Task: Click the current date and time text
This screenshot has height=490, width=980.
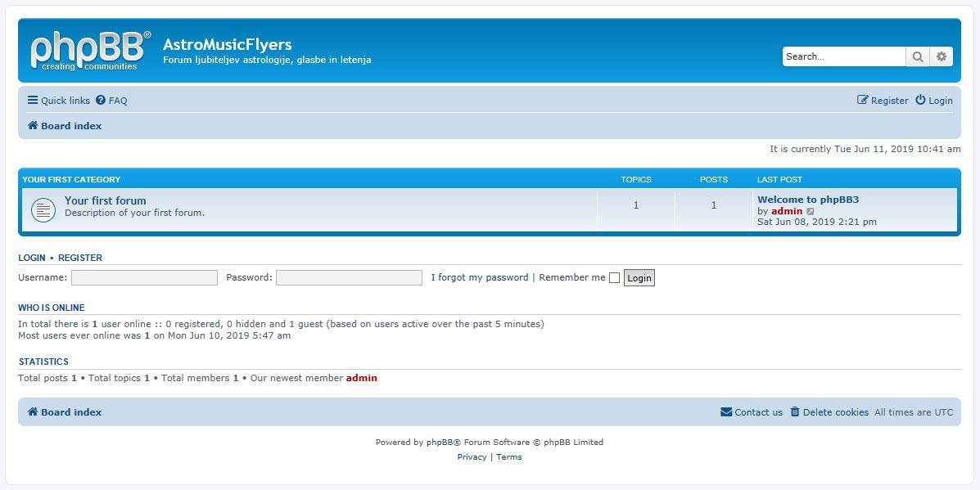Action: pos(865,149)
